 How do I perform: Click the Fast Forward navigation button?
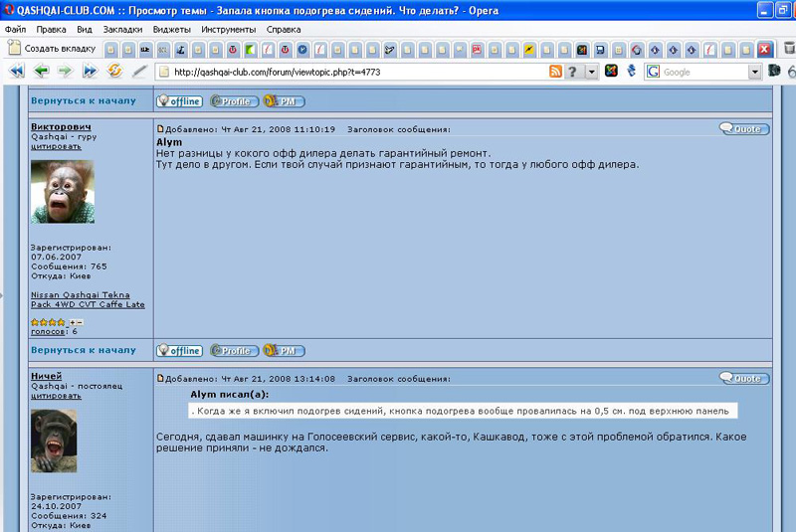pyautogui.click(x=90, y=72)
